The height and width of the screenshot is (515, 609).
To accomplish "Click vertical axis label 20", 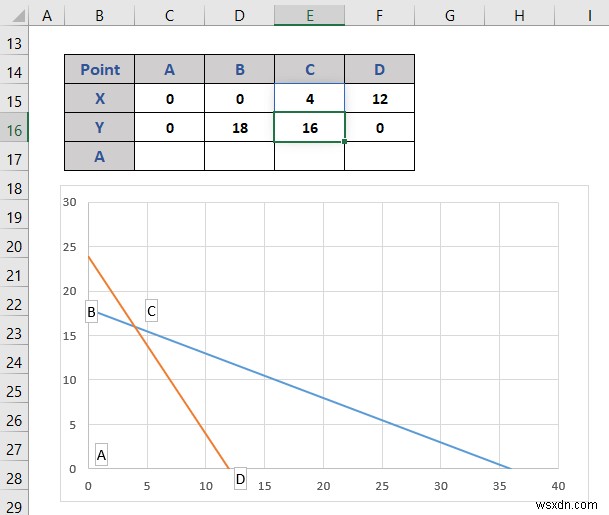I will coord(70,291).
